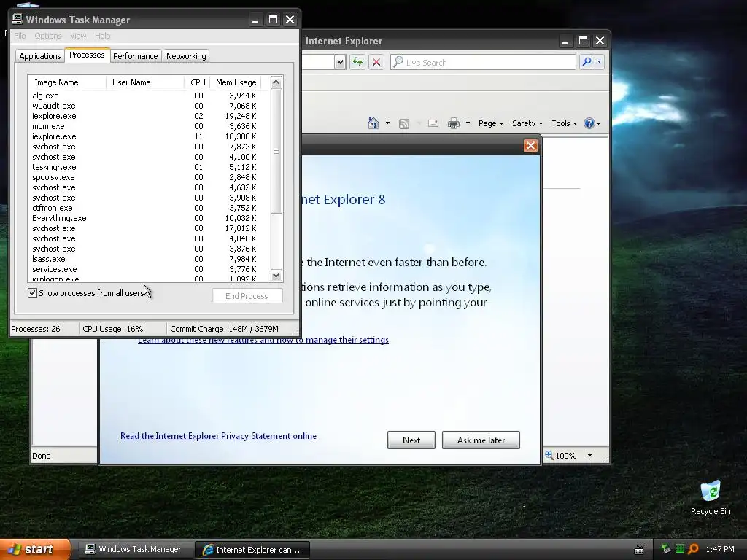Open the Home button dropdown arrow
This screenshot has height=560, width=747.
(x=387, y=123)
